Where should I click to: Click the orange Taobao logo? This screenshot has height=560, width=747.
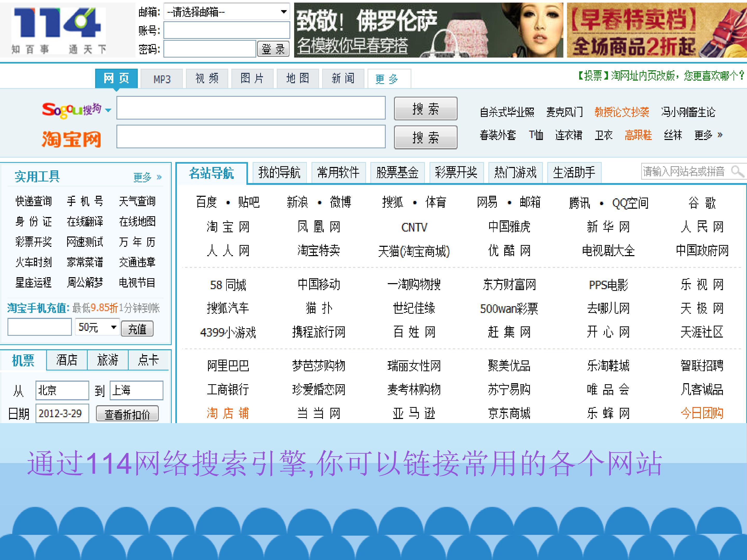tap(72, 139)
